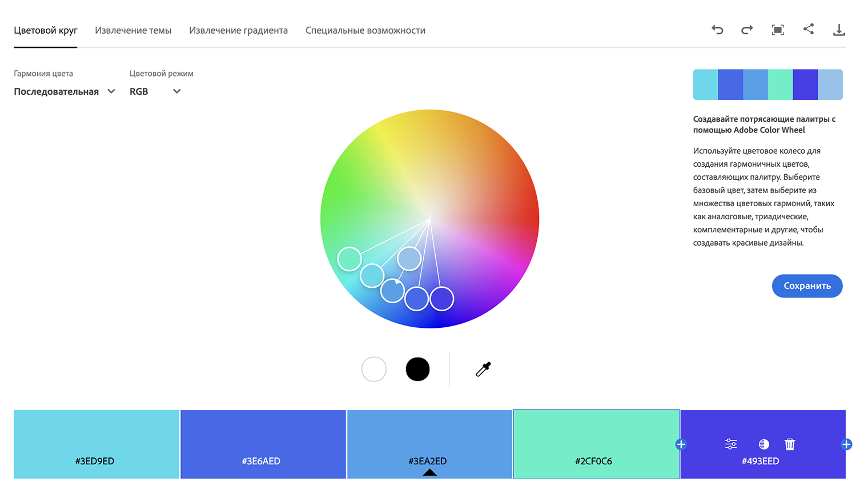This screenshot has width=868, height=502.
Task: Select the #2CF0C6 mint swatch
Action: pyautogui.click(x=596, y=444)
